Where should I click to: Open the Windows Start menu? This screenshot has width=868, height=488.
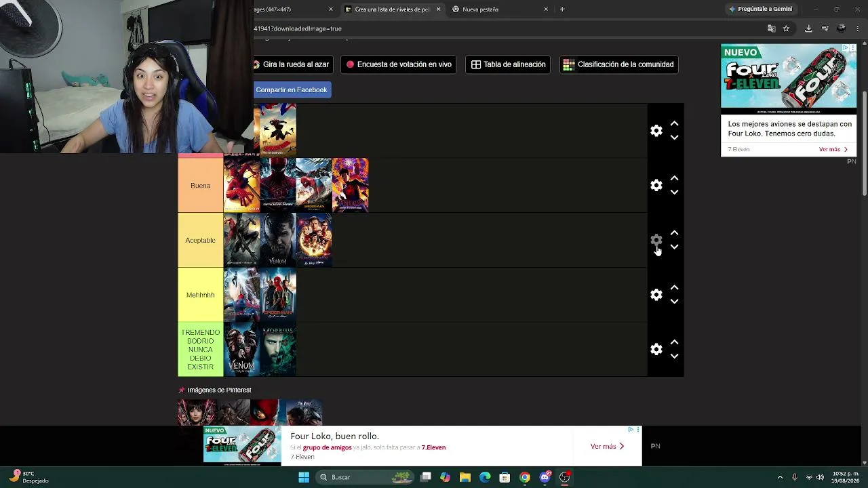tap(304, 477)
